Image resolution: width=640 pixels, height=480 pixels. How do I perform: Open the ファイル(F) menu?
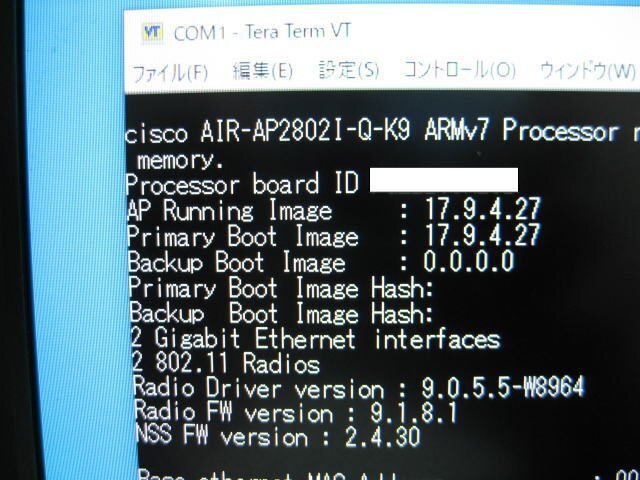171,73
